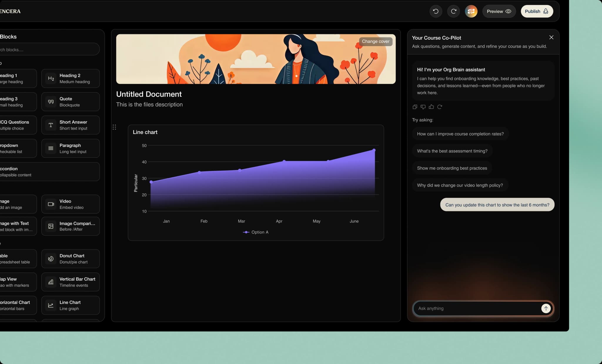Click the thumbs up feedback icon
The height and width of the screenshot is (364, 602).
431,107
